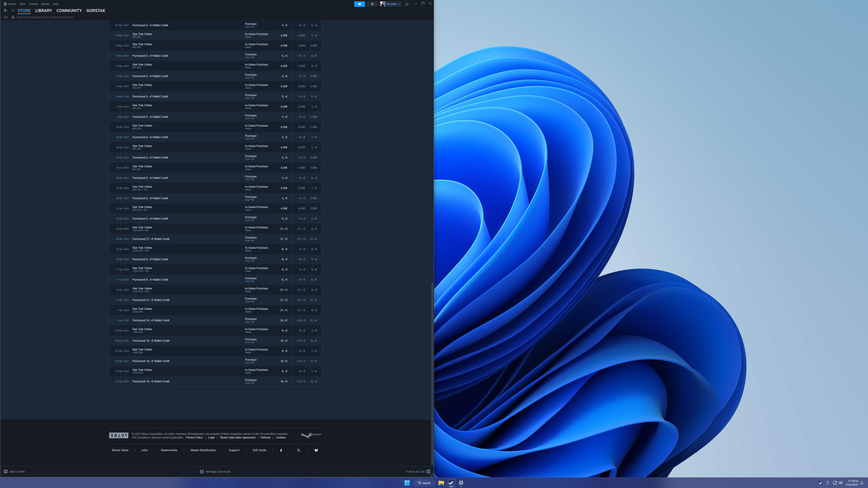Open the Legal link
This screenshot has width=868, height=488.
pos(211,437)
